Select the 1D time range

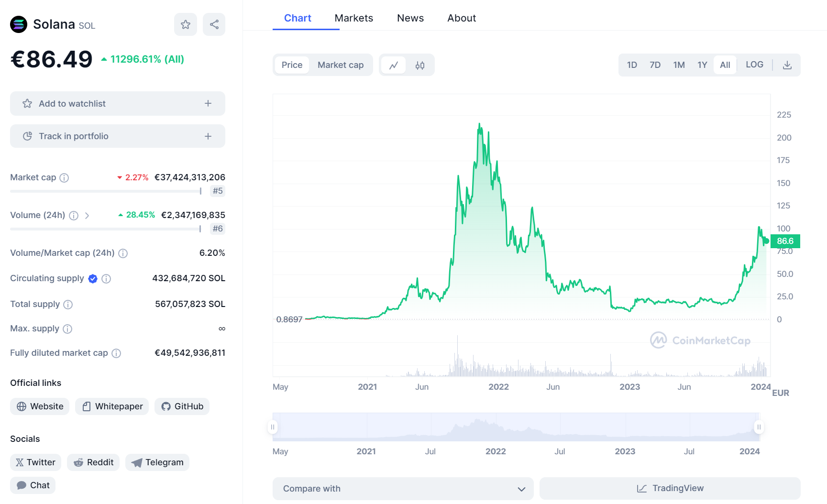click(x=632, y=65)
